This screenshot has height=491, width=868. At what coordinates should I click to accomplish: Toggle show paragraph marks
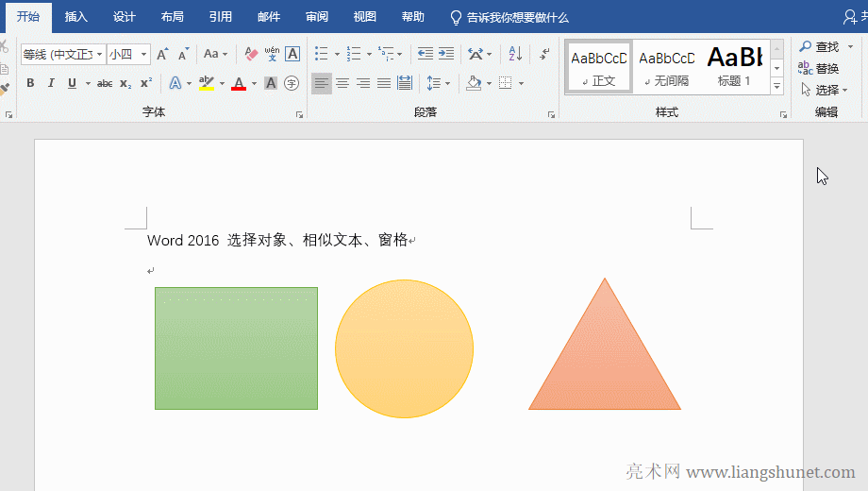(544, 54)
